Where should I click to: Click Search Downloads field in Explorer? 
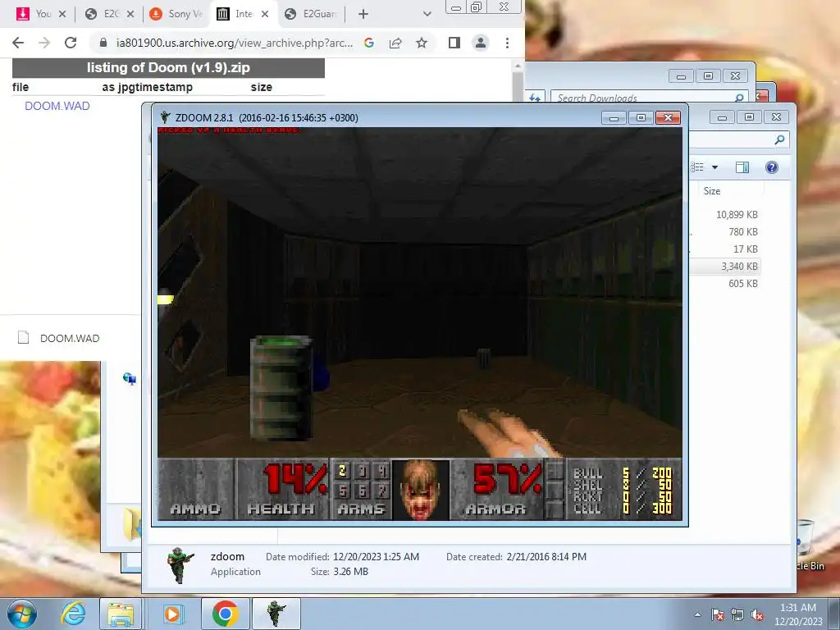643,98
